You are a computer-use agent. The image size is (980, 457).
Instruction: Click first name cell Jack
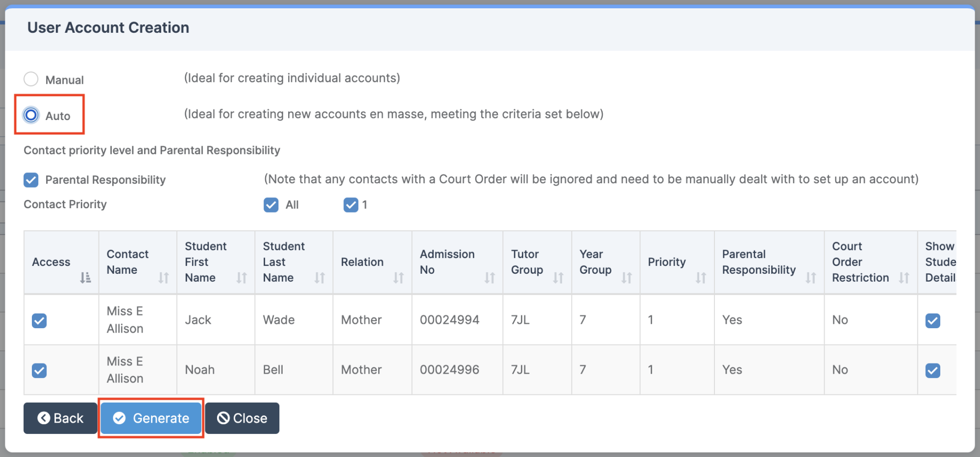point(198,320)
